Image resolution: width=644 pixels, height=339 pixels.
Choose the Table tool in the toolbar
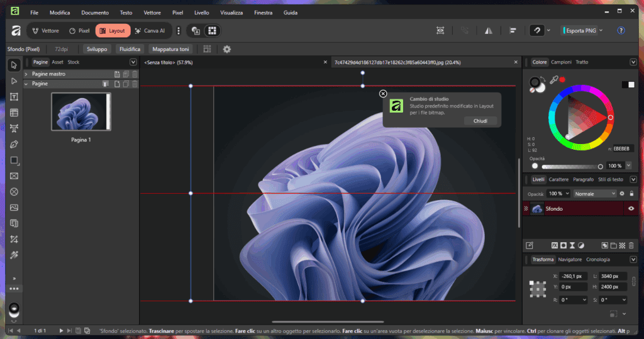tap(14, 113)
